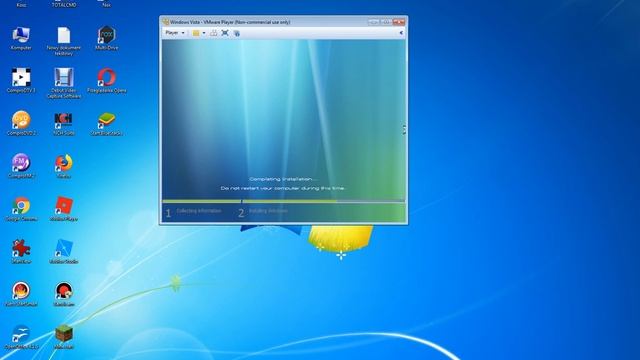Select the black and red round shortcut
640x360 pixels.
click(64, 294)
